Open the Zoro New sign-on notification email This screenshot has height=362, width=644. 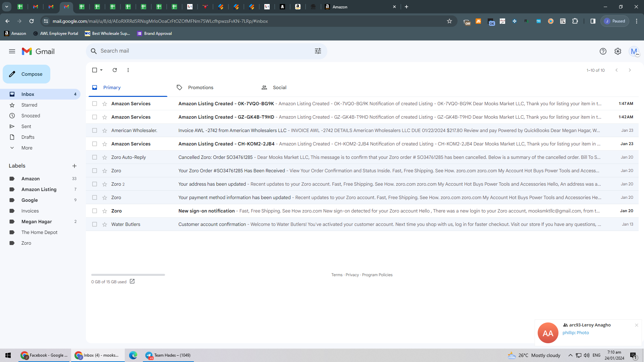[x=362, y=211]
